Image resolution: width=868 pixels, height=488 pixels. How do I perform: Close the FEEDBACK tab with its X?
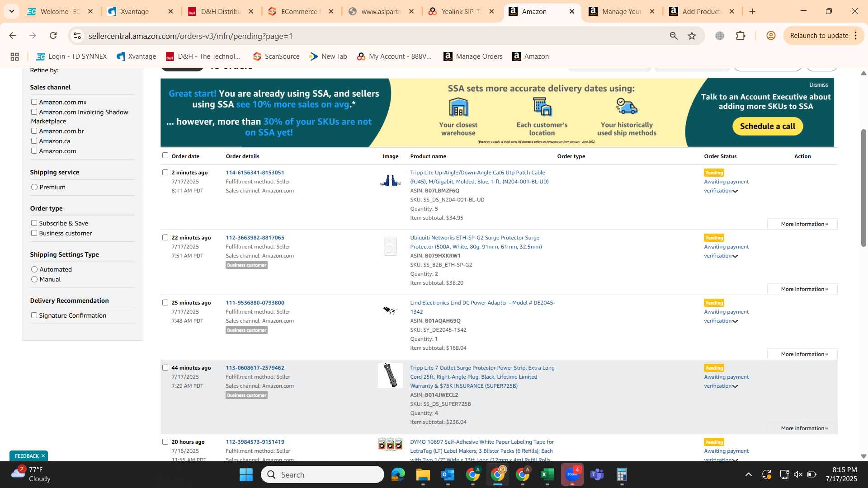coord(43,456)
